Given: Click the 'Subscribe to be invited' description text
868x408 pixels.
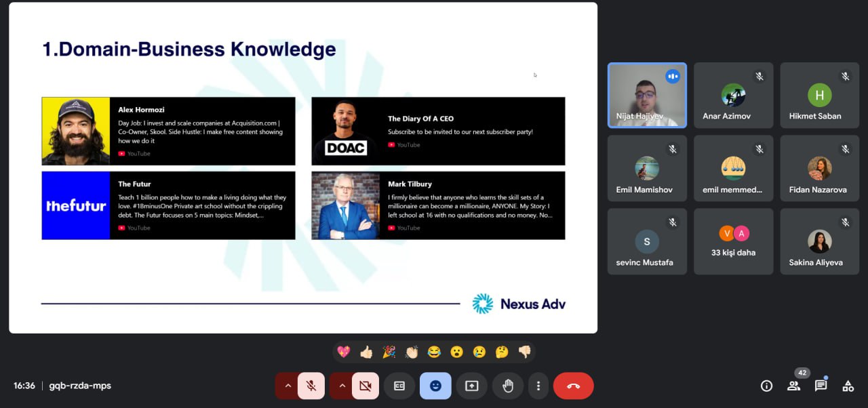Looking at the screenshot, I should [x=460, y=132].
